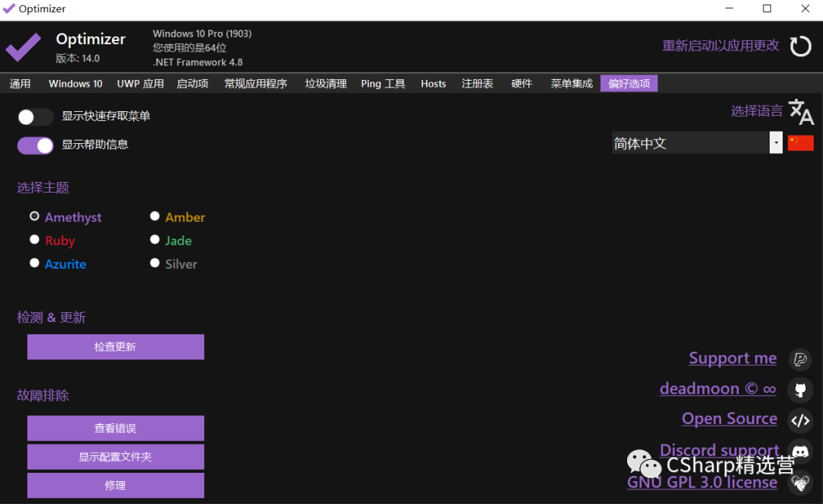The width and height of the screenshot is (823, 504).
Task: Click the code brackets icon
Action: [800, 420]
